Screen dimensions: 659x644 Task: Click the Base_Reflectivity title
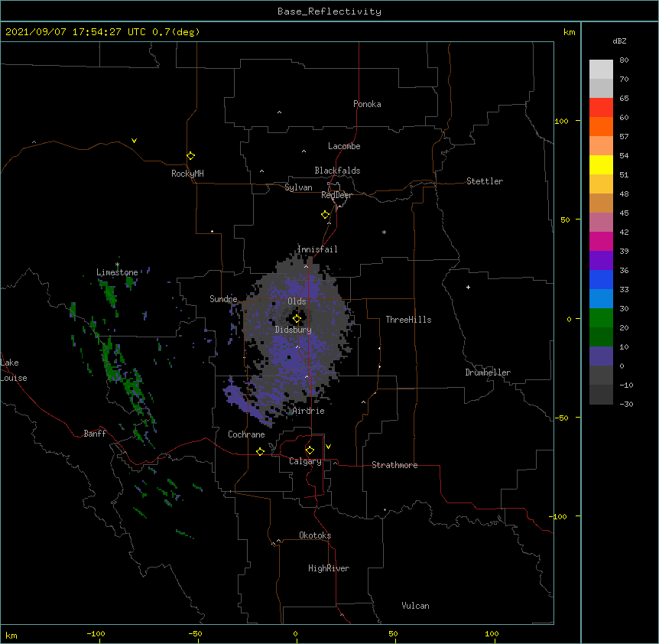(x=329, y=11)
